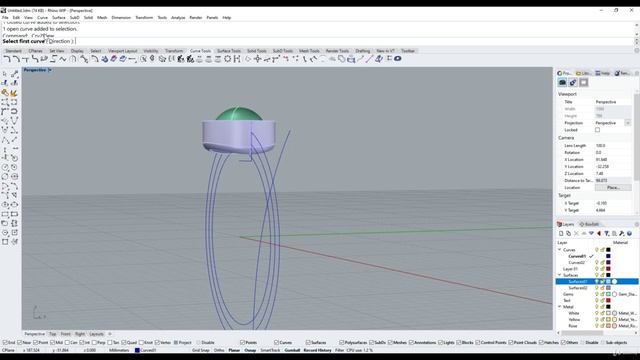640x360 pixels.
Task: Toggle the Mid osnap checkbox
Action: click(52, 342)
